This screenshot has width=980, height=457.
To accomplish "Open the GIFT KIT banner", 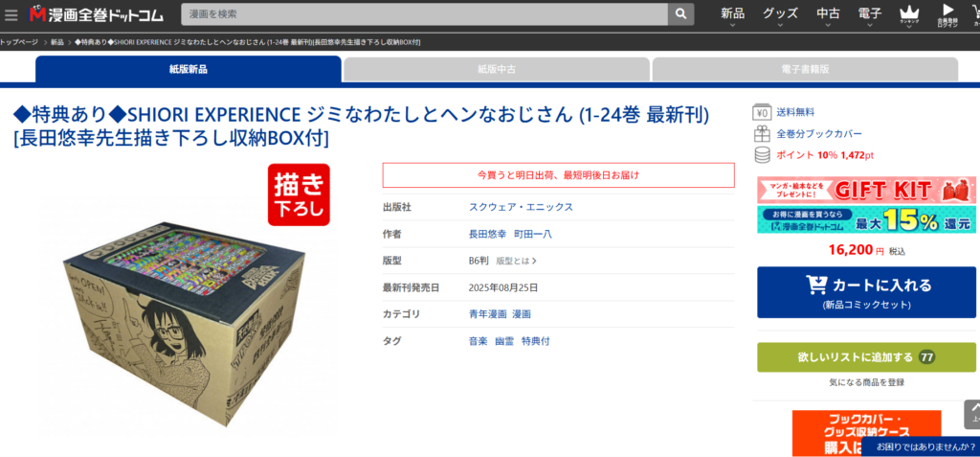I will [866, 190].
